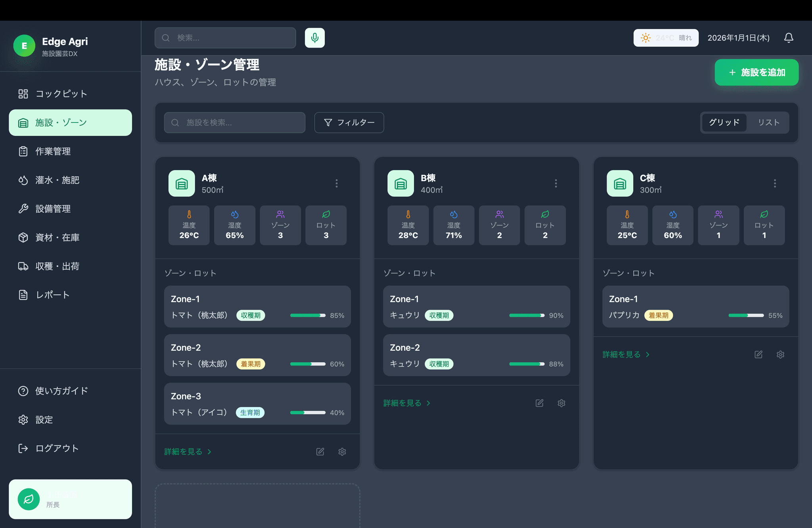The height and width of the screenshot is (528, 812).
Task: Open 収穫・出荷 sidebar menu item
Action: 57,266
